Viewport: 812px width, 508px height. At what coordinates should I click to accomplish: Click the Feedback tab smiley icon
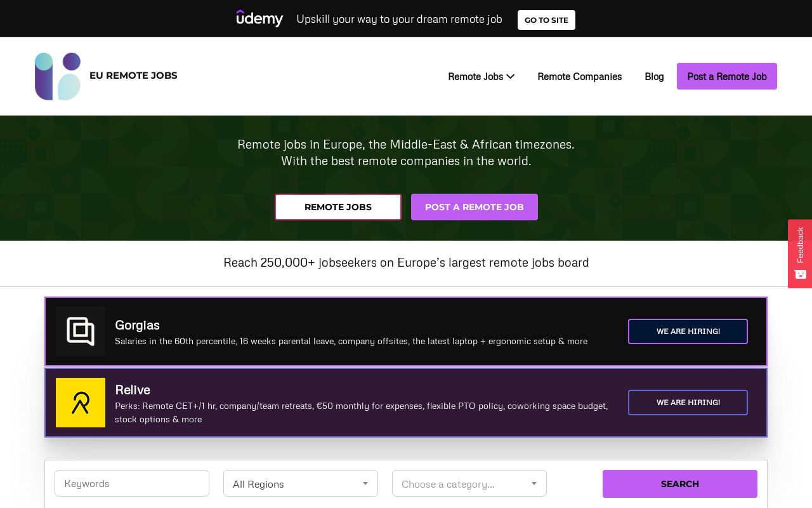tap(801, 274)
